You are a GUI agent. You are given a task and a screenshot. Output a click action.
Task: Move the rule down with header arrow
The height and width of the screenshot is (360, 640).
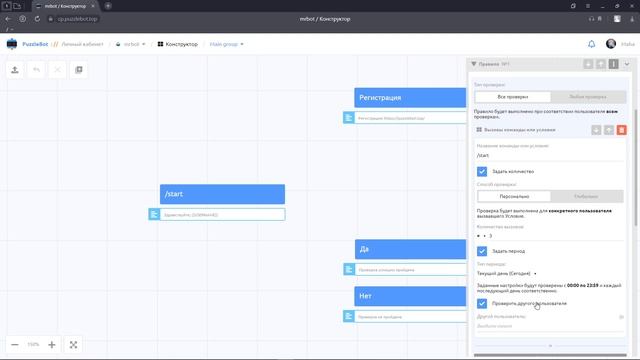[x=588, y=64]
